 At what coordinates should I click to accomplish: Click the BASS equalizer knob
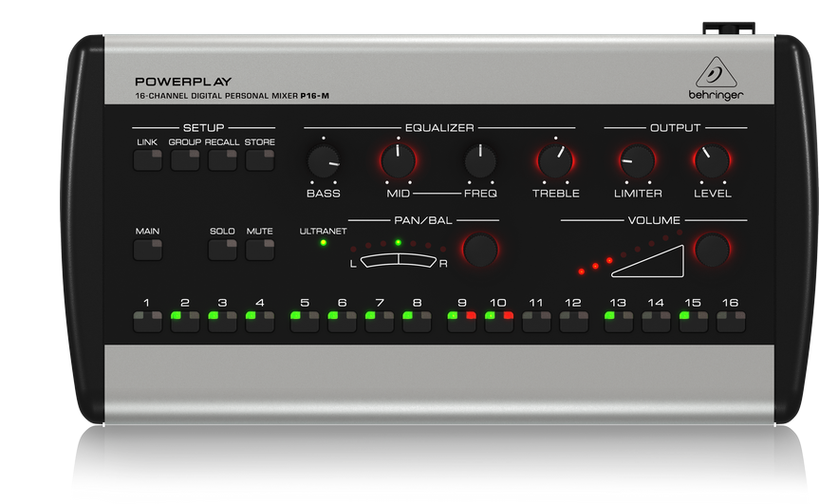324,162
